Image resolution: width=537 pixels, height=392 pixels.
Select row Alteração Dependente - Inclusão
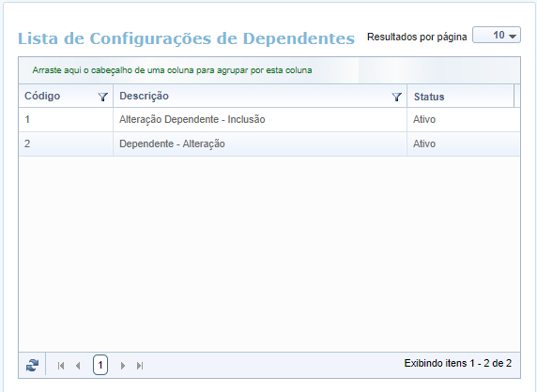coord(269,119)
